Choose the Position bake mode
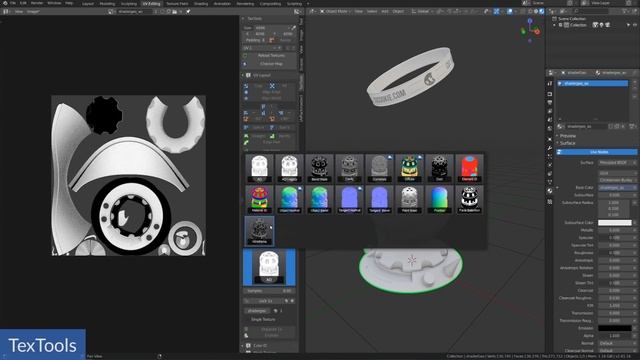 coord(439,200)
